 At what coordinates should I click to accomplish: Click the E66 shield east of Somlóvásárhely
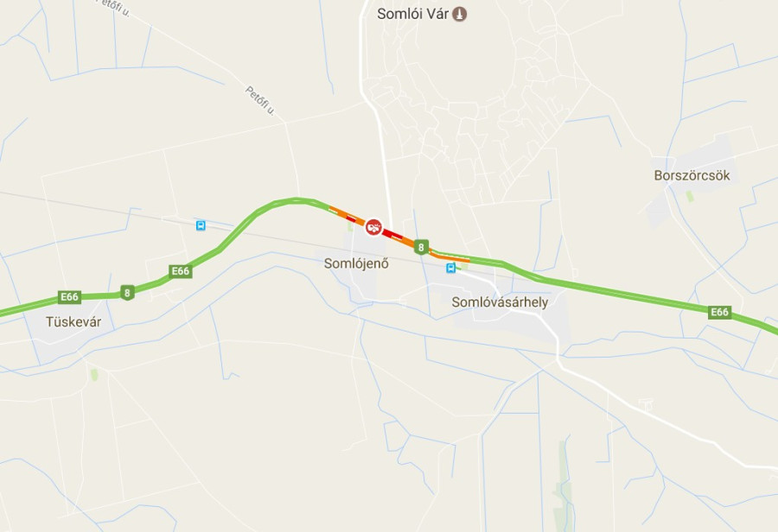tap(719, 312)
